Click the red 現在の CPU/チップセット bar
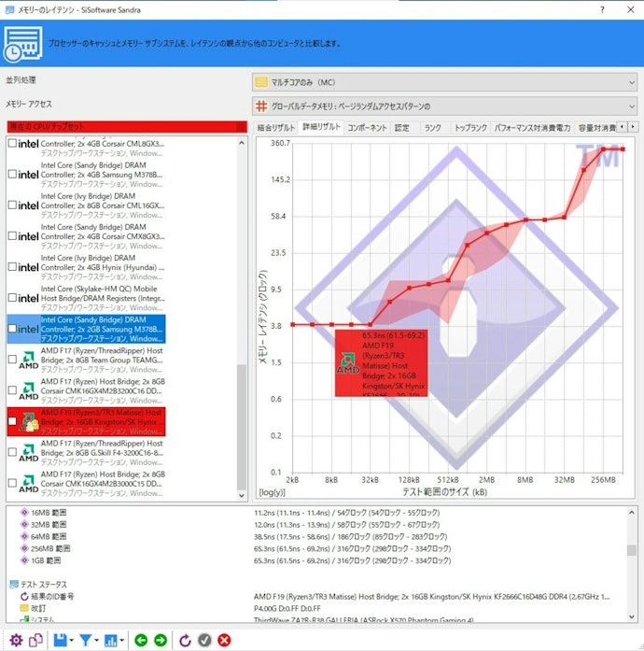This screenshot has height=651, width=644. (x=127, y=127)
